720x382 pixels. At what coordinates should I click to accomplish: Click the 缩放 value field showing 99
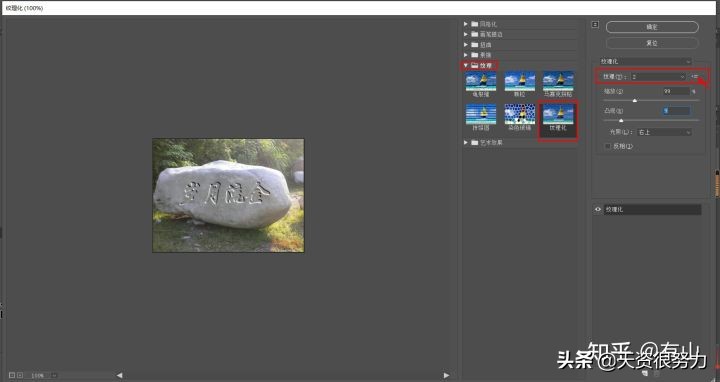pos(676,91)
